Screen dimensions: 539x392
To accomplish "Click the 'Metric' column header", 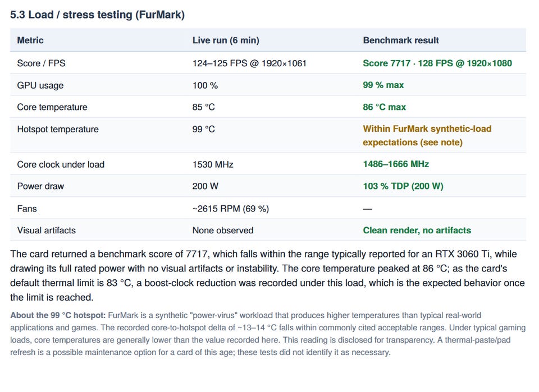I will click(30, 40).
